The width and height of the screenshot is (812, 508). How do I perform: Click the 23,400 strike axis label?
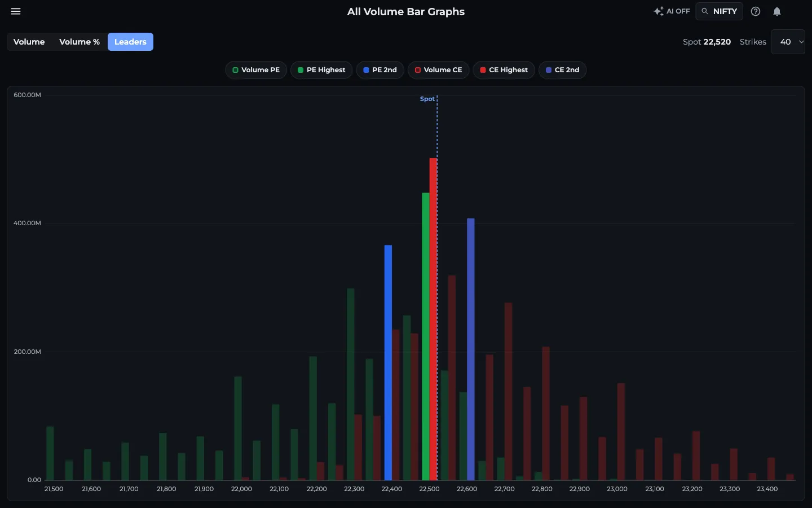[x=767, y=489]
